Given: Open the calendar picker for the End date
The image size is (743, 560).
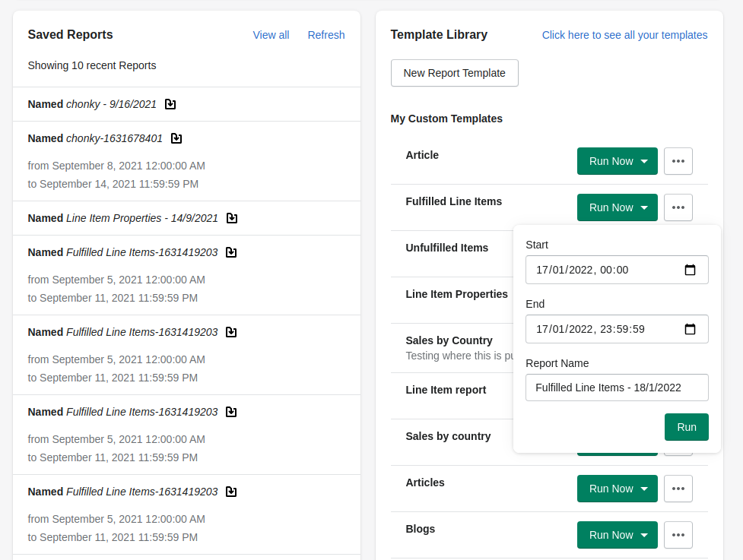Looking at the screenshot, I should 690,329.
